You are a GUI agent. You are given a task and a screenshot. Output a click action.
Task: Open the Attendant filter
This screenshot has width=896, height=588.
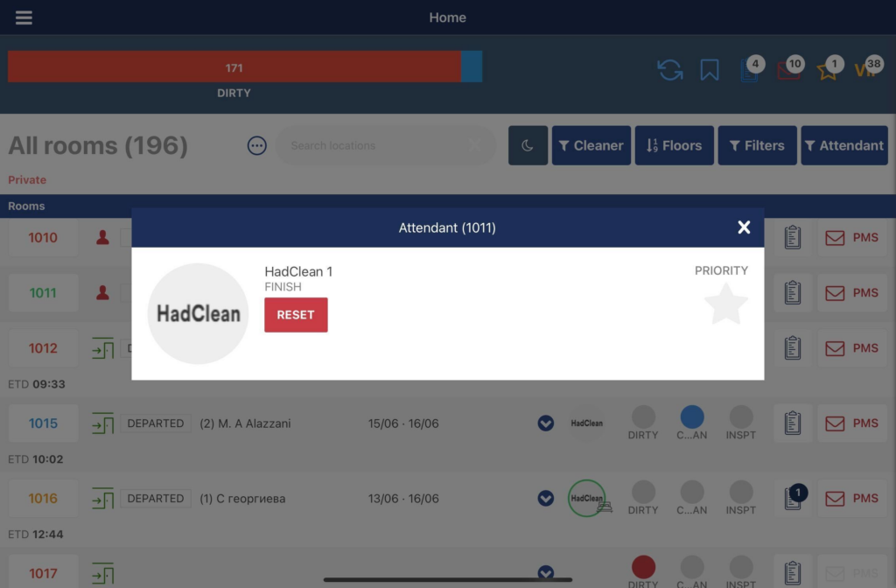[x=843, y=145]
